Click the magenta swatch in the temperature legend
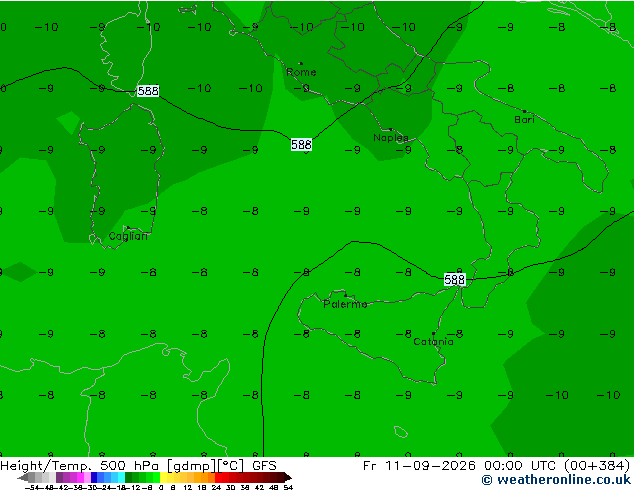The width and height of the screenshot is (634, 490). coord(80,477)
